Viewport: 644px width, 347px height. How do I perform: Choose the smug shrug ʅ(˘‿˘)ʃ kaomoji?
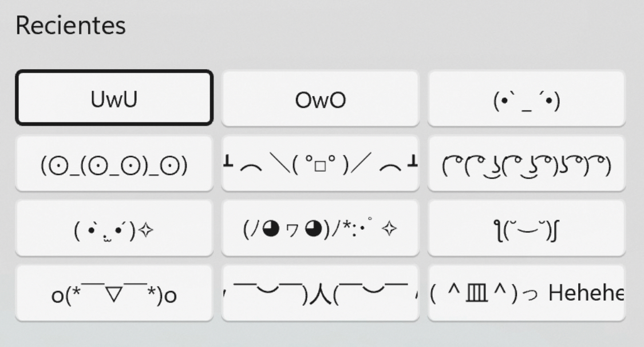526,228
